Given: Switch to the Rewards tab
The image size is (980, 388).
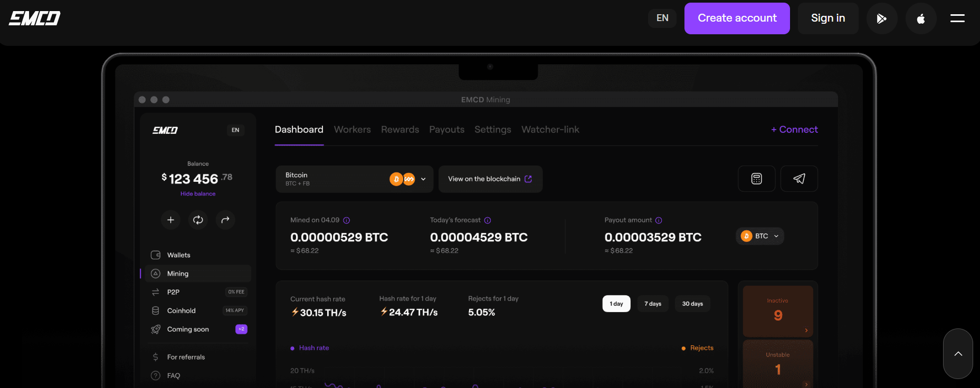Looking at the screenshot, I should coord(400,130).
